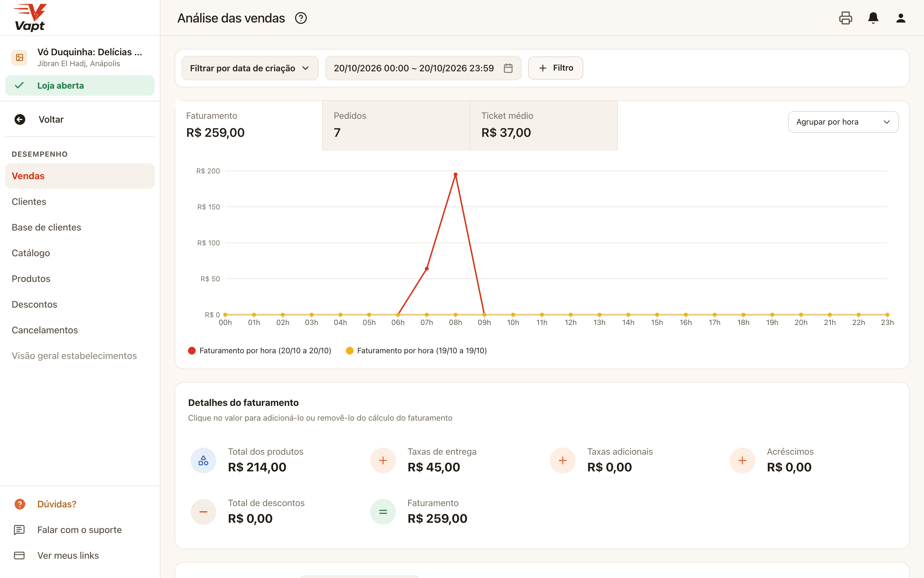Viewport: 924px width, 578px height.
Task: Switch to the Pedidos tab
Action: 396,125
